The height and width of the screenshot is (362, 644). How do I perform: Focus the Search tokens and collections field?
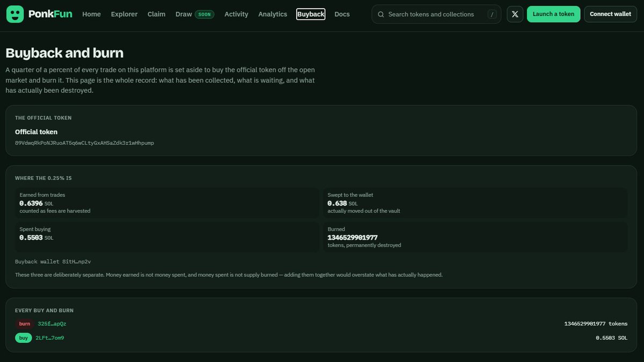tap(436, 14)
